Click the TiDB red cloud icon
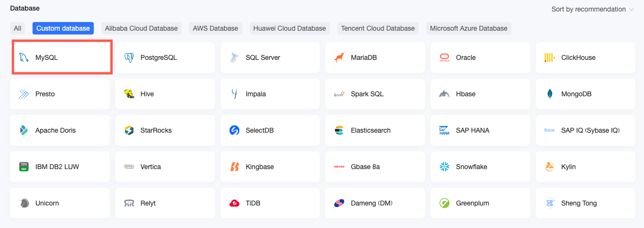This screenshot has height=228, width=644. pos(234,203)
